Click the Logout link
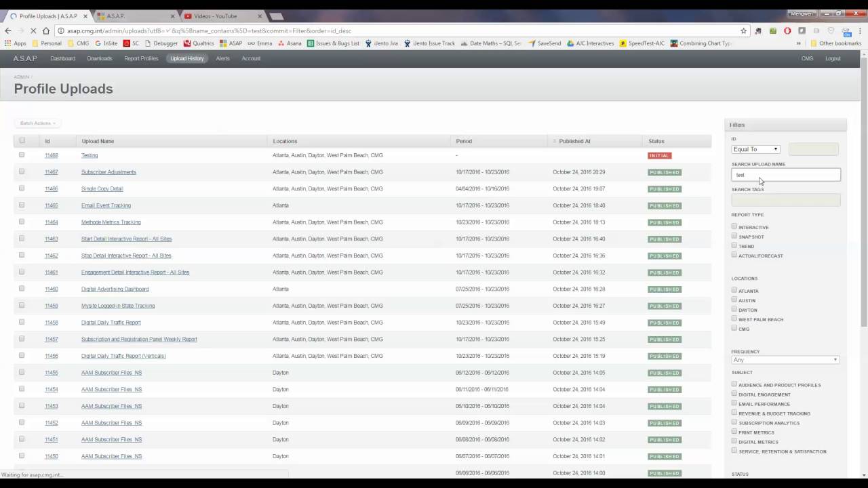Screen dimensions: 868x488 coord(833,58)
